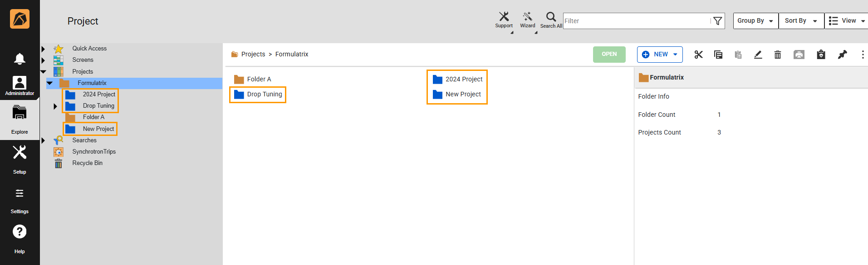Click the trash delete icon
Screen dimensions: 868x265
pyautogui.click(x=777, y=55)
